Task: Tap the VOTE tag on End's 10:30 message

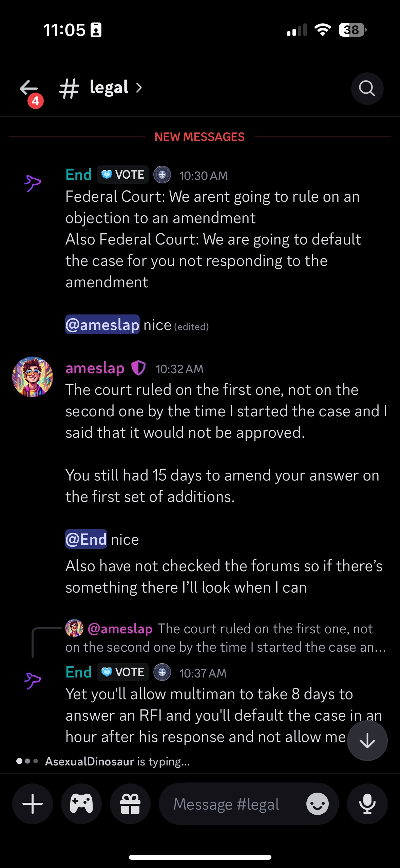Action: [x=123, y=175]
